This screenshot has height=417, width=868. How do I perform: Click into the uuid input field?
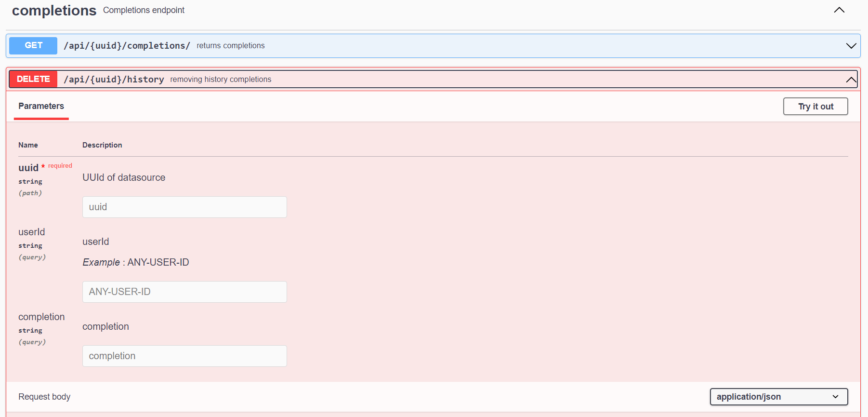[x=184, y=207]
